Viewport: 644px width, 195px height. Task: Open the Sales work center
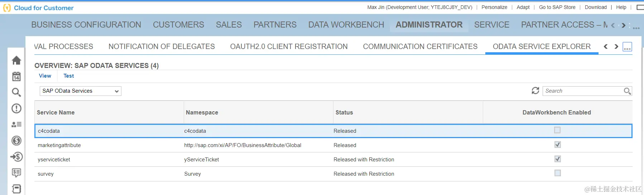(229, 25)
